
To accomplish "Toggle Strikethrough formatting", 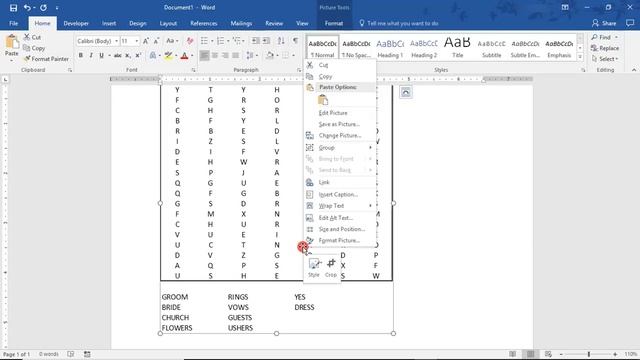I will point(118,55).
